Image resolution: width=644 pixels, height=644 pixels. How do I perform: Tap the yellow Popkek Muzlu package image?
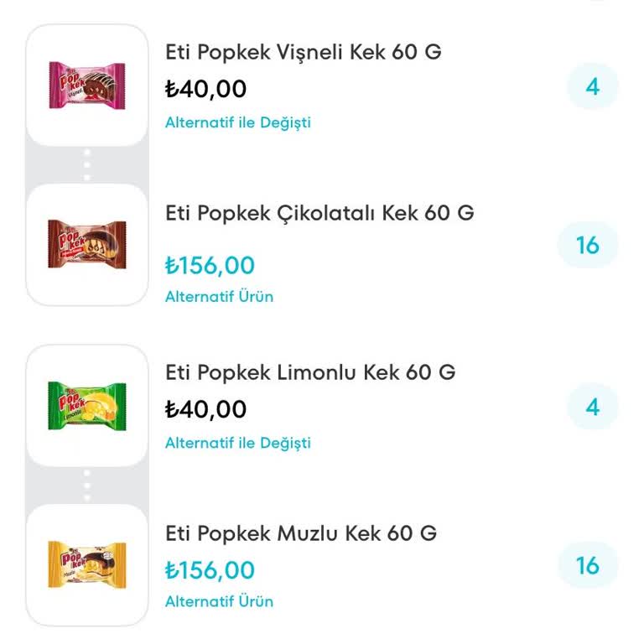[x=87, y=564]
